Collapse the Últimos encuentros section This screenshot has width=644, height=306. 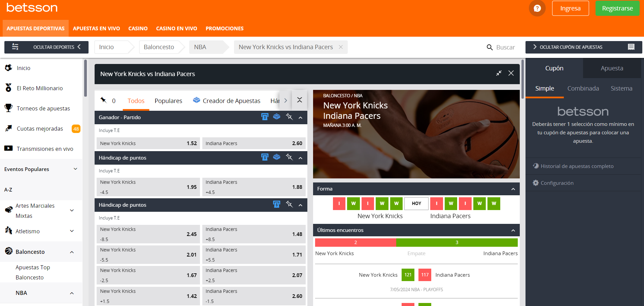513,231
